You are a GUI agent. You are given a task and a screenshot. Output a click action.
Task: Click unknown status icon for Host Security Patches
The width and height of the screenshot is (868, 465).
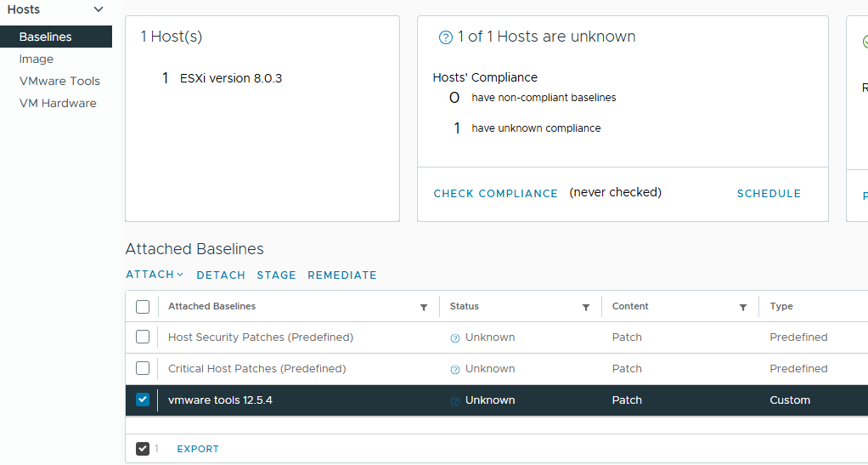coord(455,338)
